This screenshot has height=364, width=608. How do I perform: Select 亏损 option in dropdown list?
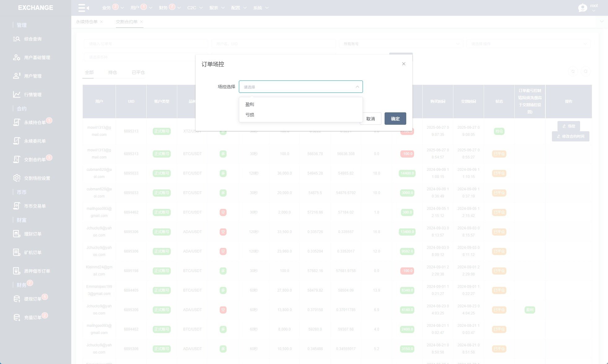coord(250,115)
